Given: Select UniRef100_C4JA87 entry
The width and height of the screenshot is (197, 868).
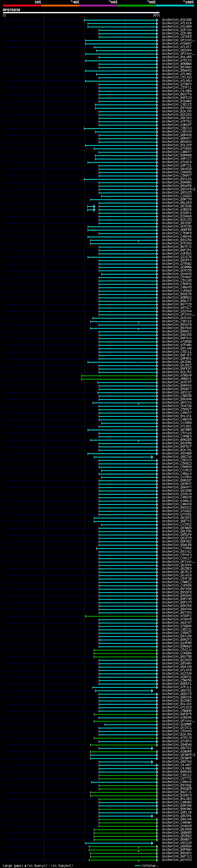Looking at the screenshot, I should 176,765.
